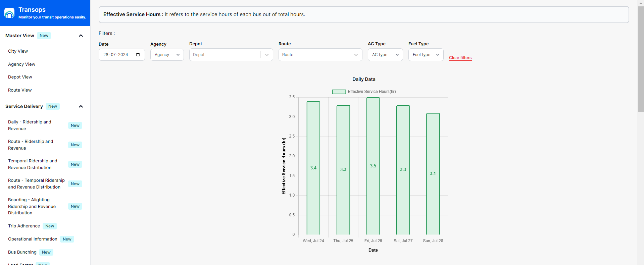This screenshot has width=644, height=265.
Task: Go to City View
Action: tap(18, 51)
